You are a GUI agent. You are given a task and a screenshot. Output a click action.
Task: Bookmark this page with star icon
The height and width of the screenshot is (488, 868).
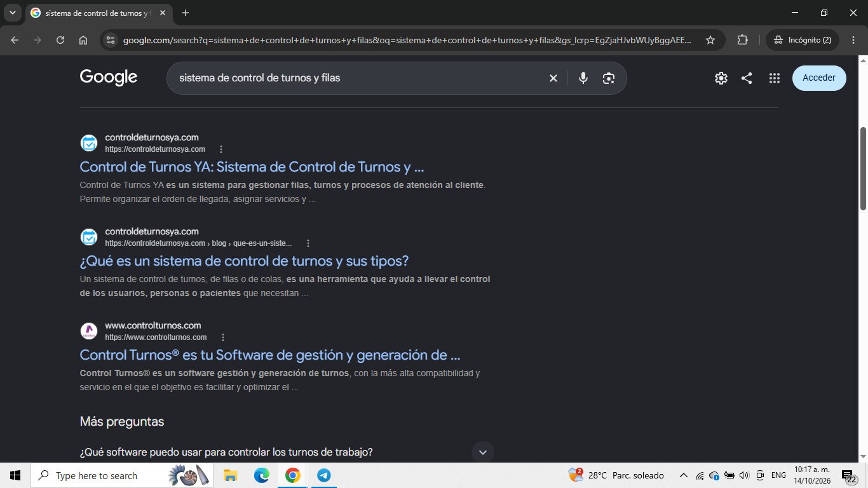pos(710,40)
